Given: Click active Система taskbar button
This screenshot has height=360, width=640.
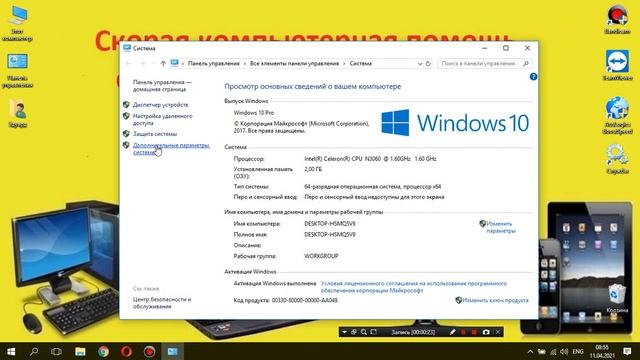Looking at the screenshot, I should click(x=173, y=351).
